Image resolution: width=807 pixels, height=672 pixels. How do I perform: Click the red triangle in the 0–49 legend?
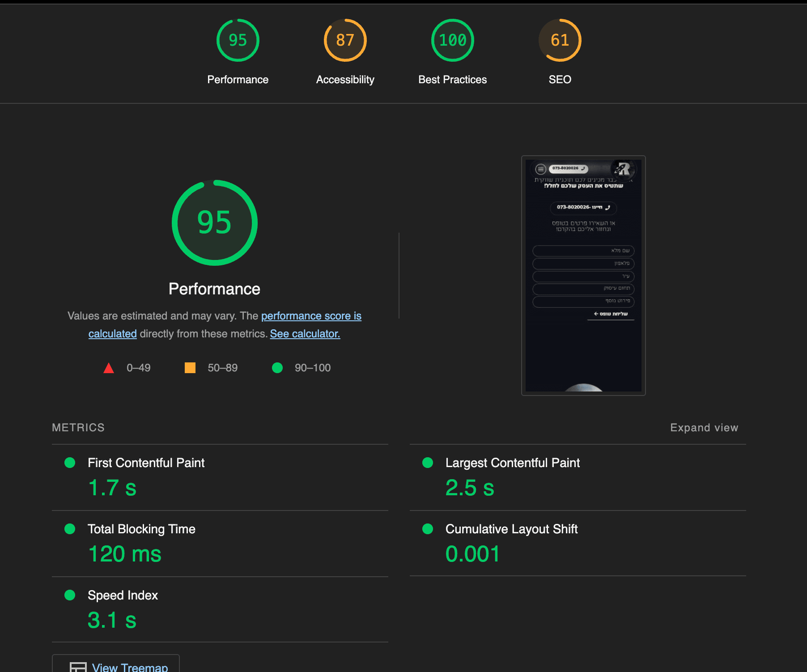tap(109, 368)
